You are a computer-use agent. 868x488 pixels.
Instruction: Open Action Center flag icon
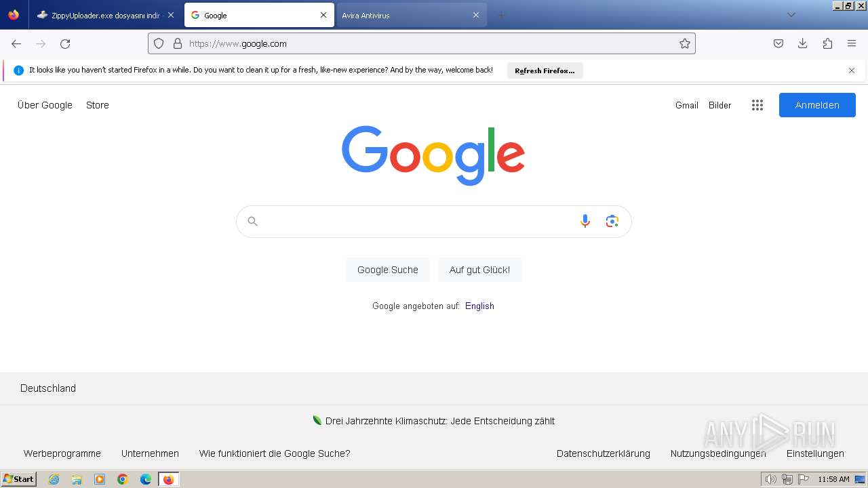pos(804,479)
